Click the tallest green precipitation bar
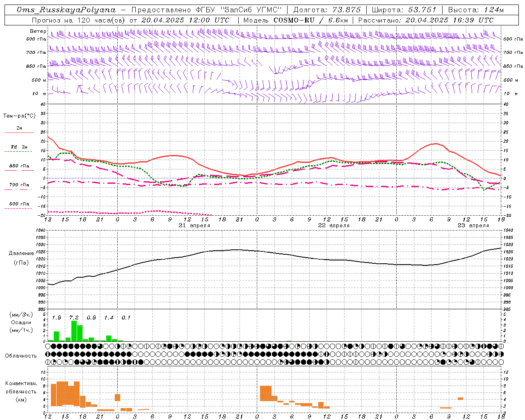The width and height of the screenshot is (525, 420). pos(74,331)
